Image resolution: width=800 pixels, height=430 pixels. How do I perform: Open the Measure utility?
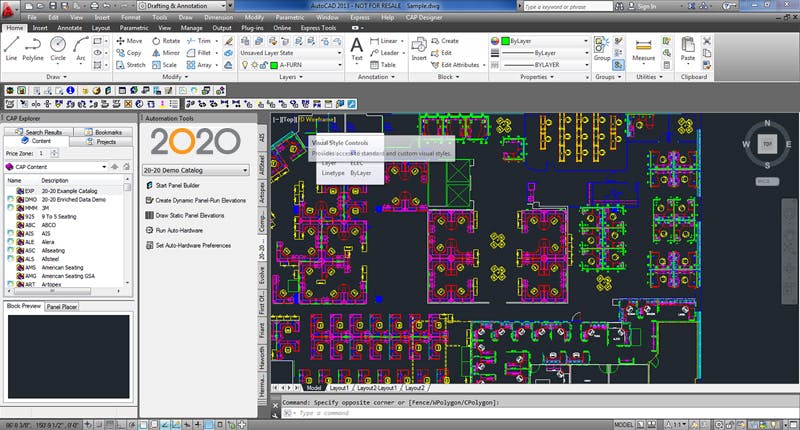coord(643,46)
